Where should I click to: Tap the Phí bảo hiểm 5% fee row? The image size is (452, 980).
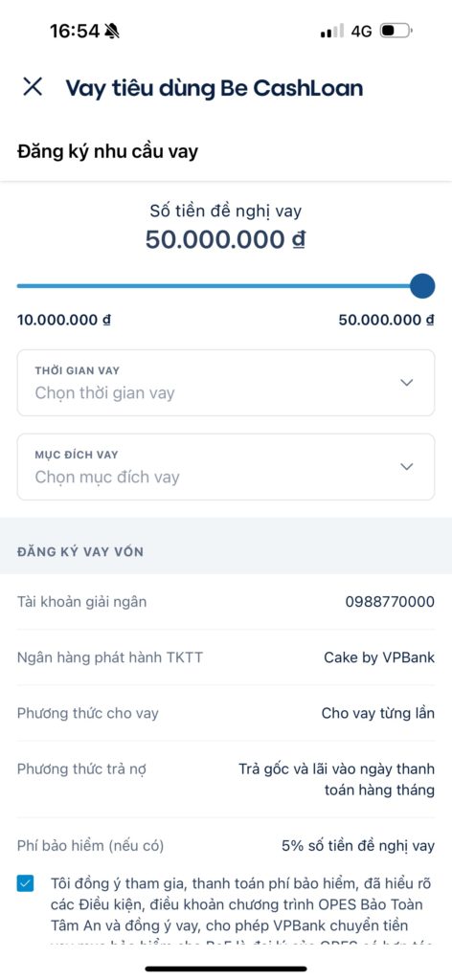point(226,846)
